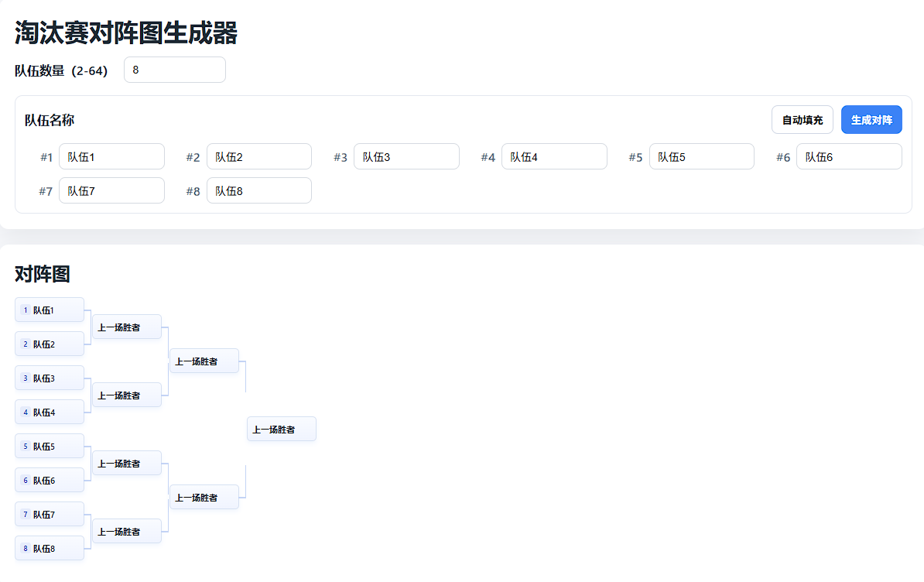924x582 pixels.
Task: Select bracket slot 队伍7 seed 7
Action: [x=50, y=514]
